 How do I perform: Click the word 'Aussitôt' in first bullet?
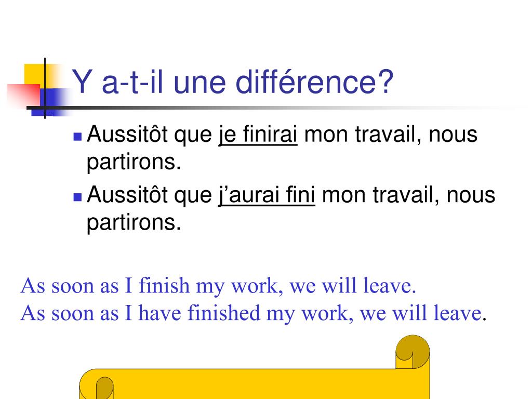click(x=127, y=134)
